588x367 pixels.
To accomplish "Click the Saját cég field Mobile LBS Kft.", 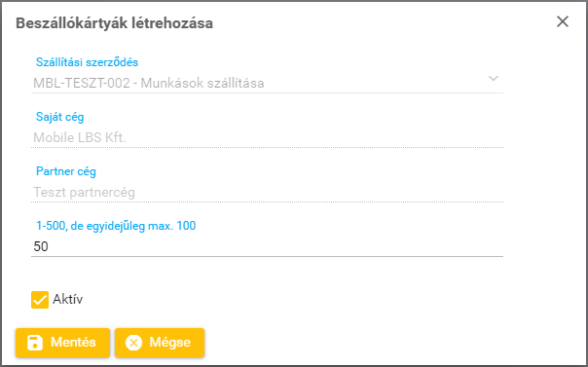I will [x=267, y=137].
